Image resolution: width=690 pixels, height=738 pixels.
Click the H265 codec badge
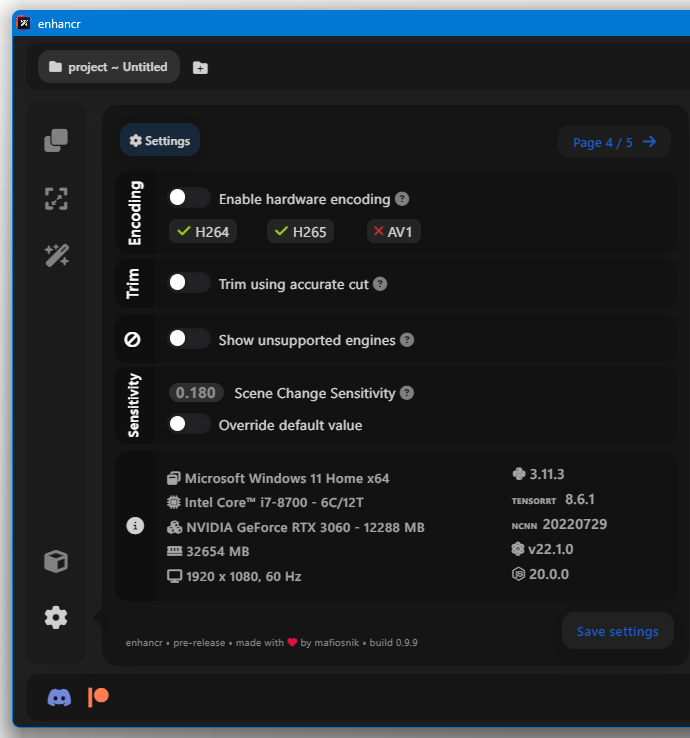click(x=300, y=232)
